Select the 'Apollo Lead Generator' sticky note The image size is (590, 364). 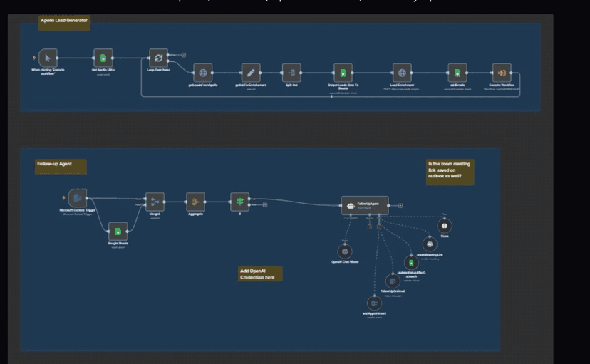[x=64, y=21]
